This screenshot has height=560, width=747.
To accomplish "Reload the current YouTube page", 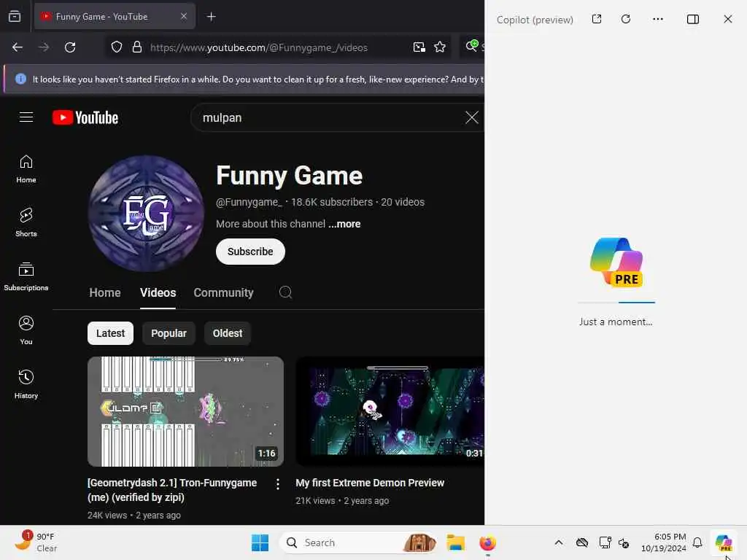I will click(70, 47).
